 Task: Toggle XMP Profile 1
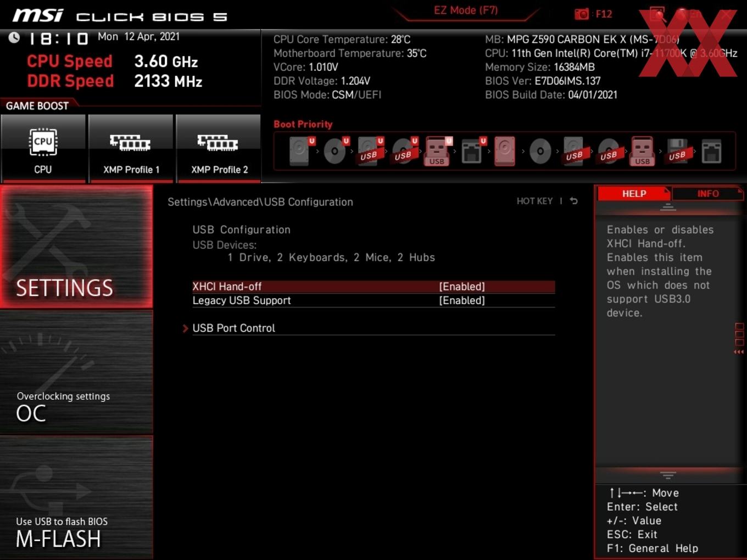click(x=131, y=148)
